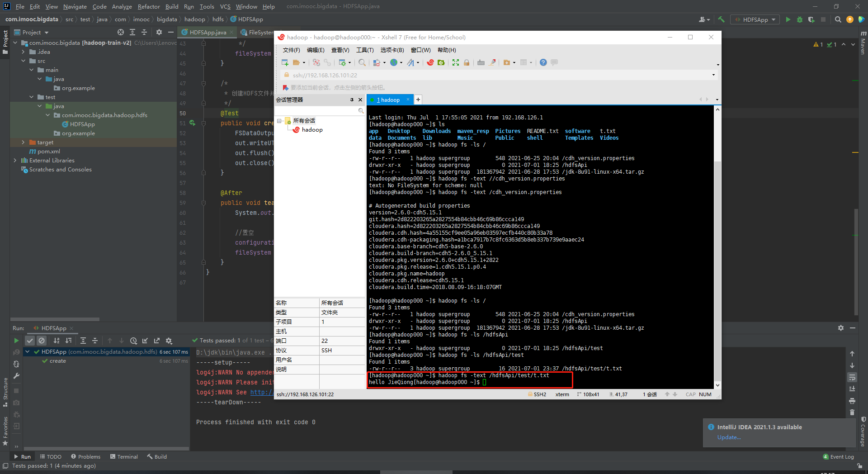Run HDFSApp with the green play icon
Screen dimensions: 868x474
pos(788,19)
